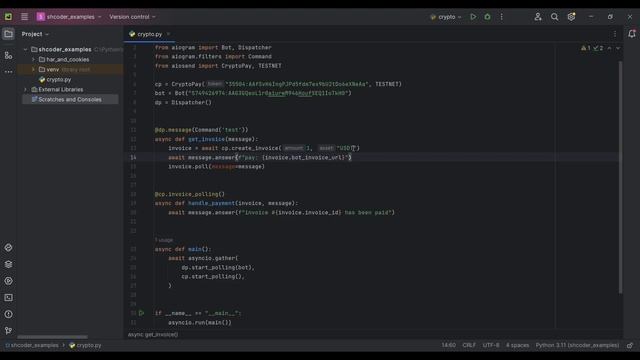Open the Git version control tool window
The image size is (640, 360).
pos(8,331)
